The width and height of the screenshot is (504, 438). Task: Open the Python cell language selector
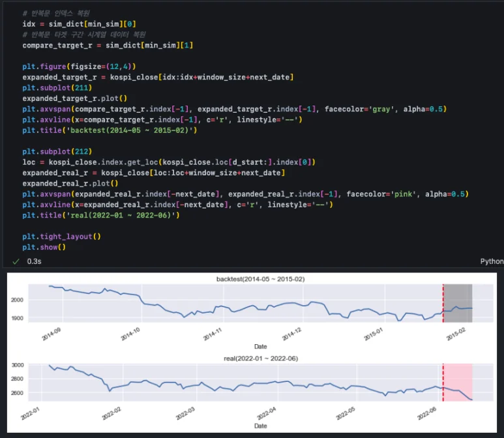point(491,261)
